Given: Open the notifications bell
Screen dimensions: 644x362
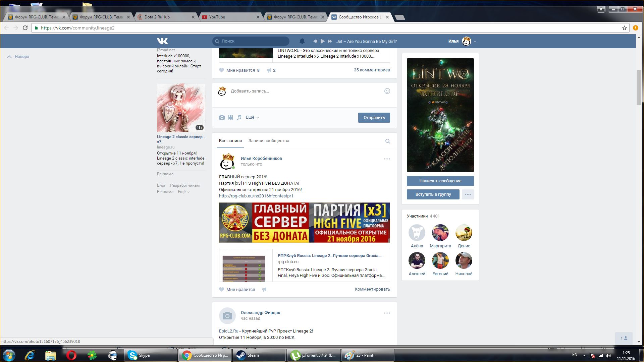Looking at the screenshot, I should click(x=302, y=41).
